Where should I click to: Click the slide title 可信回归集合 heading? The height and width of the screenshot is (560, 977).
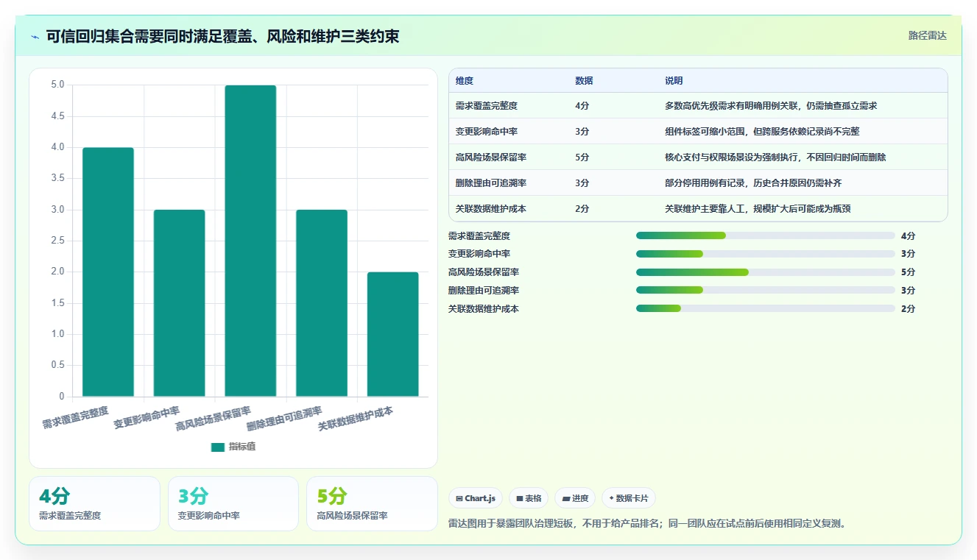[x=222, y=36]
